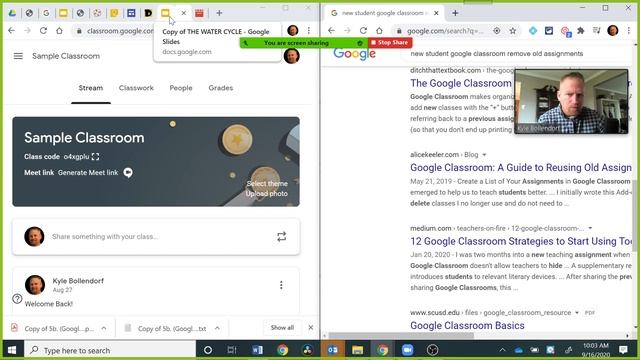
Task: Expand dropdown arrow next to medium.com result
Action: pos(590,228)
